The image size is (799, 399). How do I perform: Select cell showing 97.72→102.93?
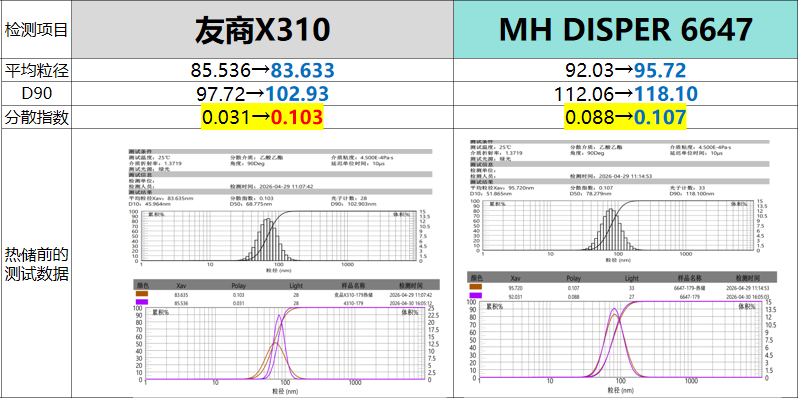[262, 94]
